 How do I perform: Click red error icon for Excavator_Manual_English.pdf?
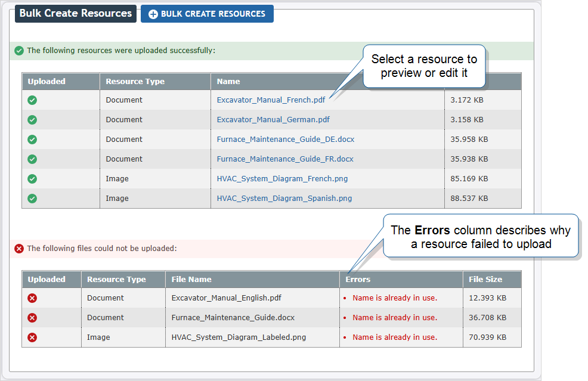32,298
